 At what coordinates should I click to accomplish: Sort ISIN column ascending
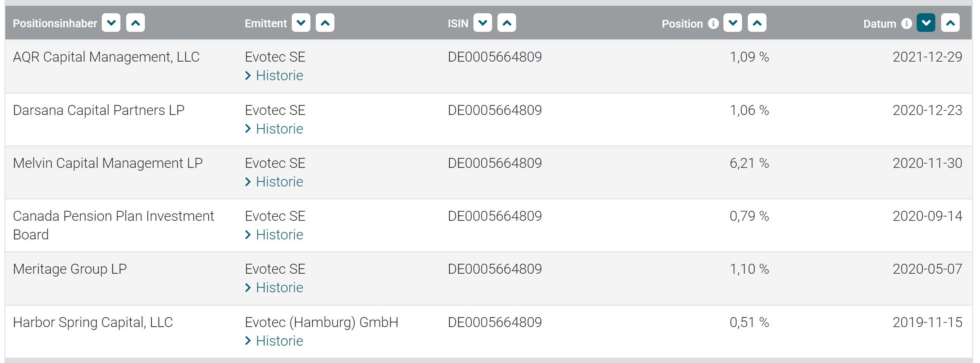coord(507,23)
